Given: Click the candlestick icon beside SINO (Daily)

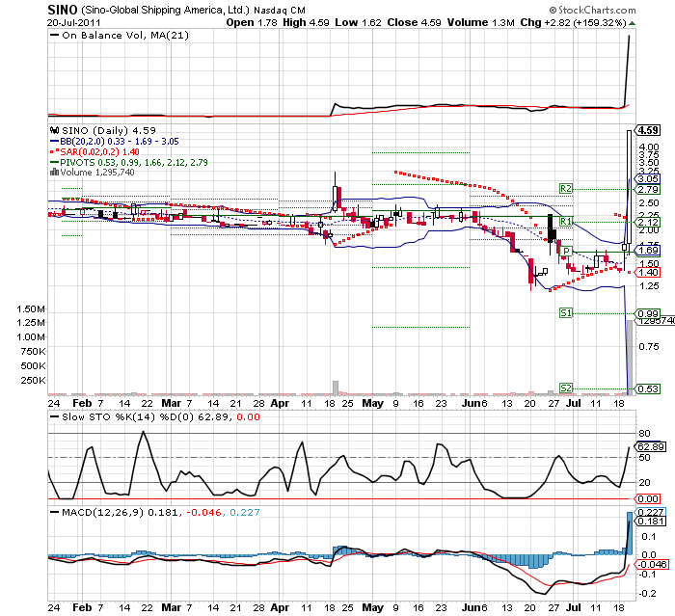Looking at the screenshot, I should (x=54, y=130).
